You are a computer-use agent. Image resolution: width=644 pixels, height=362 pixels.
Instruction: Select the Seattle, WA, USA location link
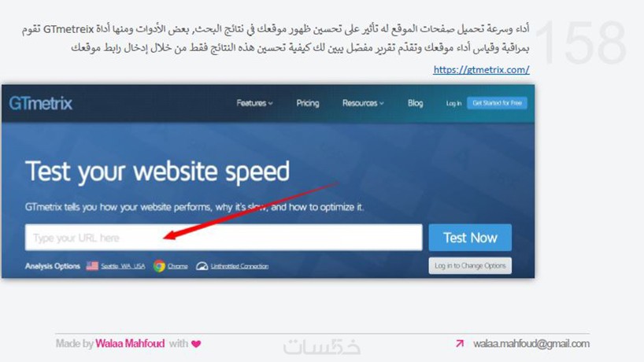(123, 266)
